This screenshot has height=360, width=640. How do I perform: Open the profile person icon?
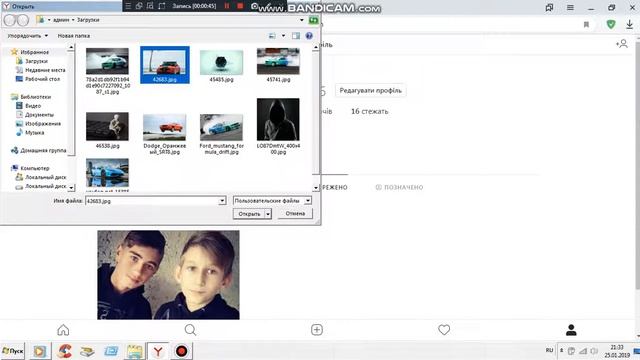click(x=571, y=330)
